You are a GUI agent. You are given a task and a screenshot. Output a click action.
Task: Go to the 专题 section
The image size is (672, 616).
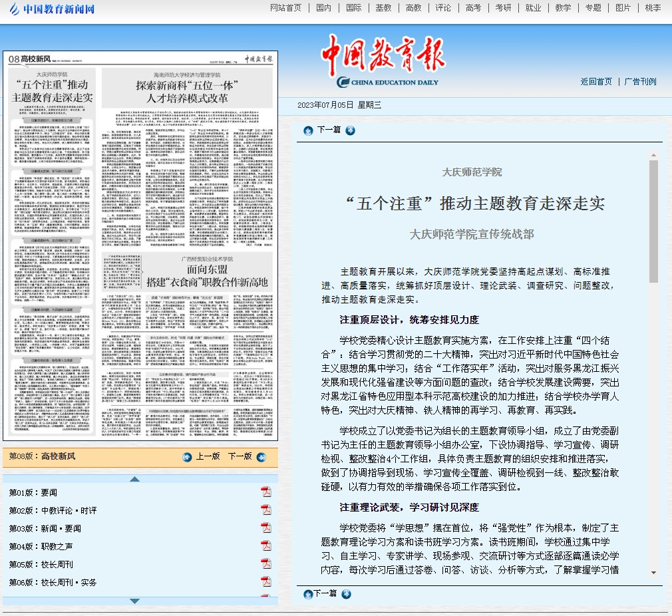pos(593,8)
